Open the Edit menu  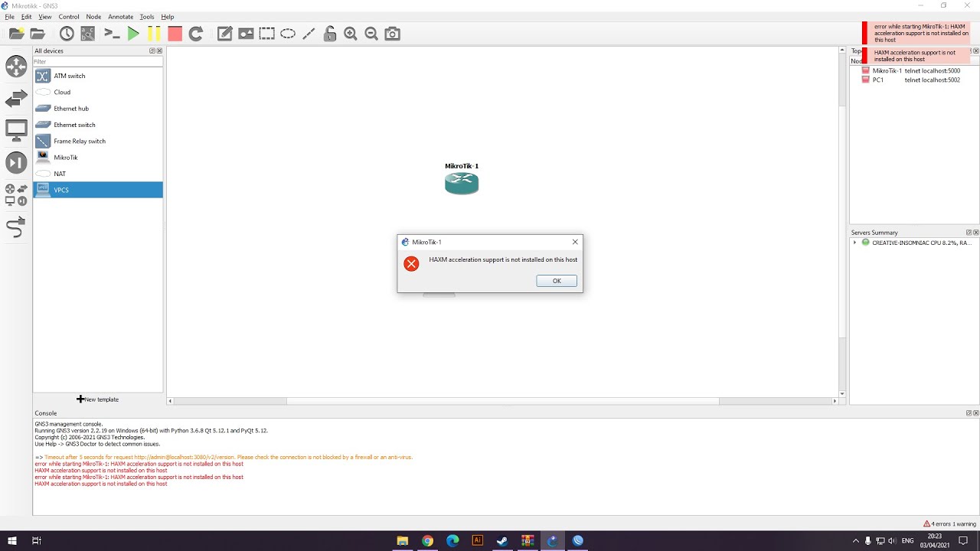(x=27, y=17)
